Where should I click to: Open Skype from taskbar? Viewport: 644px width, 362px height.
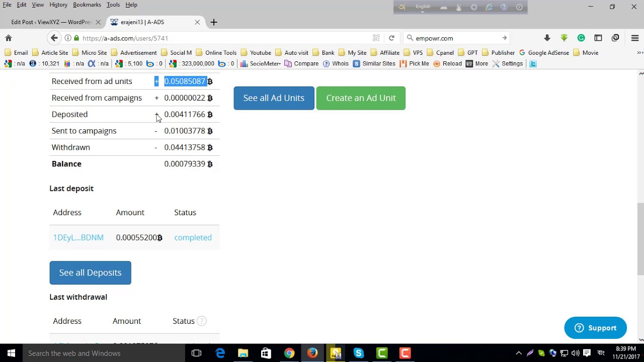tap(358, 353)
